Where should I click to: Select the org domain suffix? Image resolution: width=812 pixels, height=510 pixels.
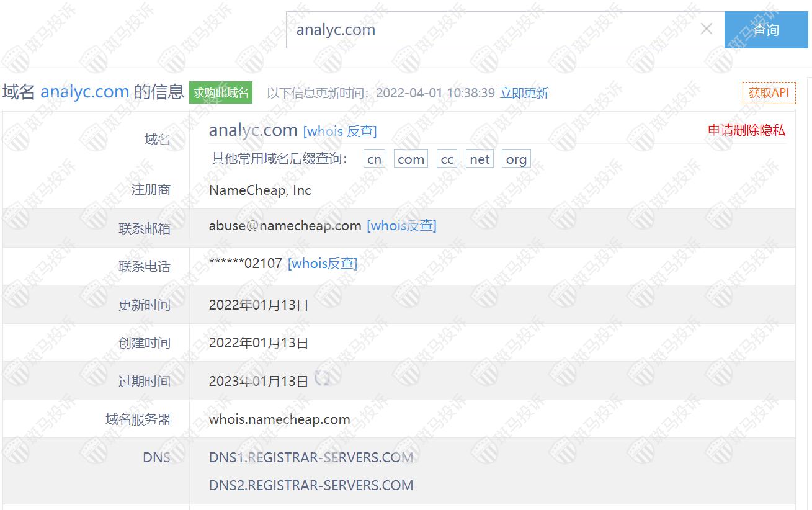[516, 159]
